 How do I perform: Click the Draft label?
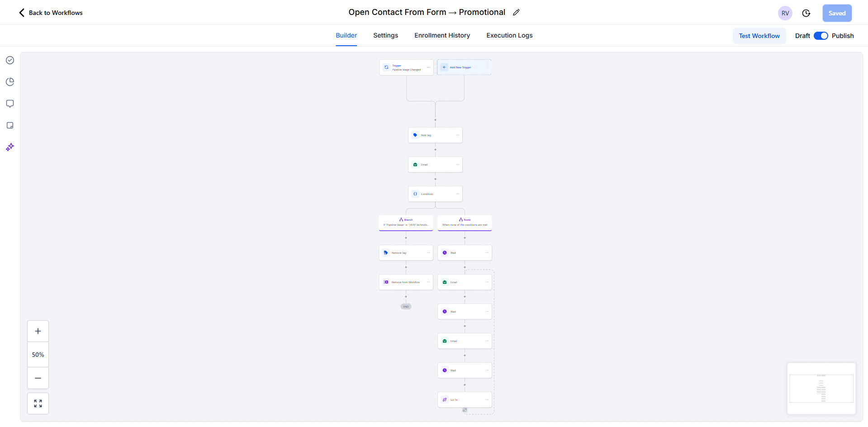802,36
